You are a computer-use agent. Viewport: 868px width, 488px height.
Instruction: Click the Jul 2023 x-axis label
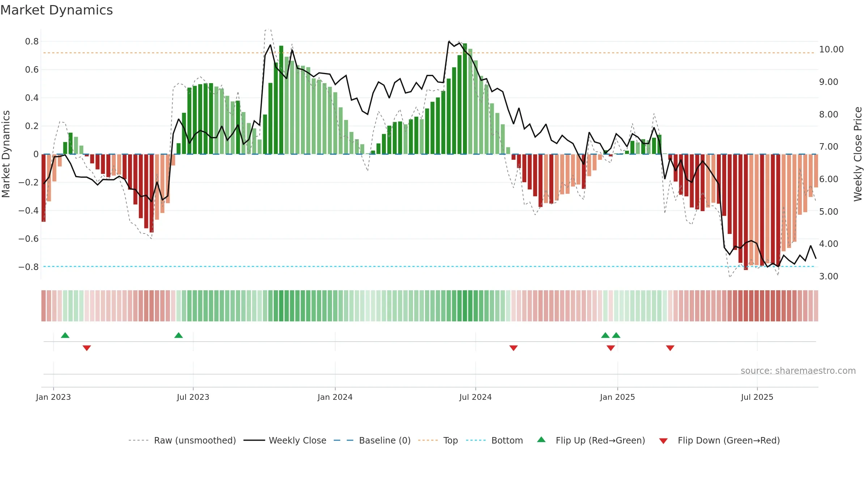(193, 397)
